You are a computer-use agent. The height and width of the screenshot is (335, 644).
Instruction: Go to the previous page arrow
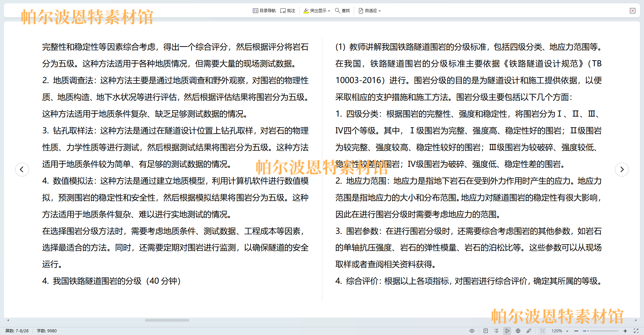(x=22, y=170)
